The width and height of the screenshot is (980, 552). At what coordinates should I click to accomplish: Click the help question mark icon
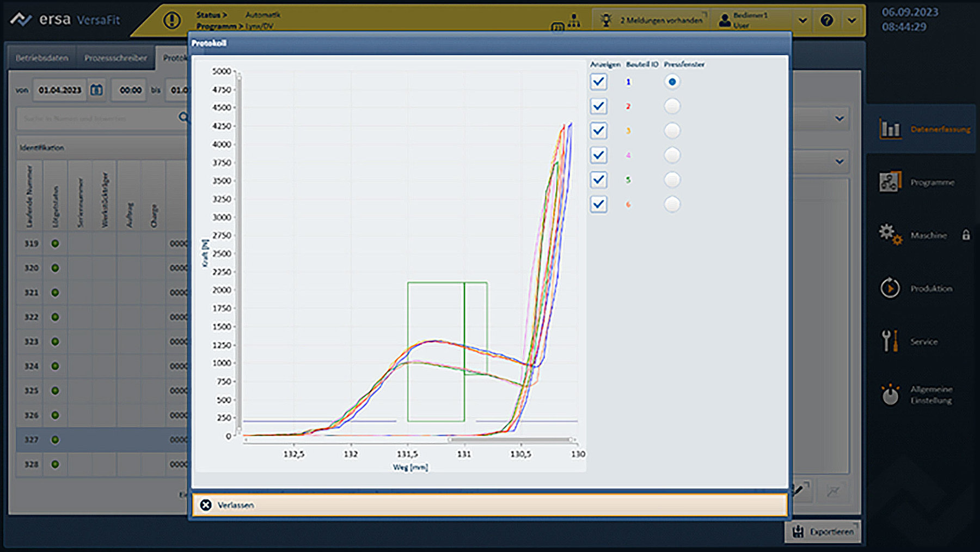(826, 21)
